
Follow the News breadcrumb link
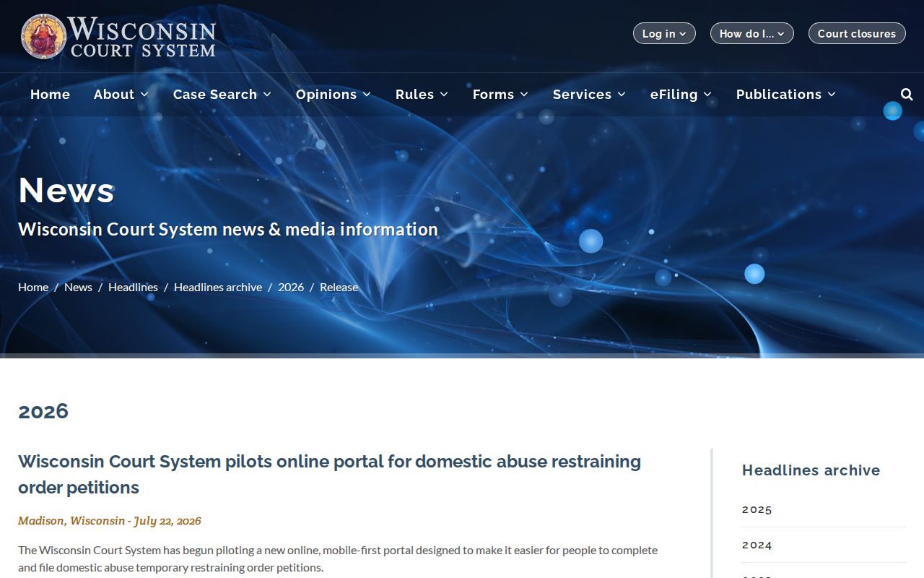click(x=78, y=287)
